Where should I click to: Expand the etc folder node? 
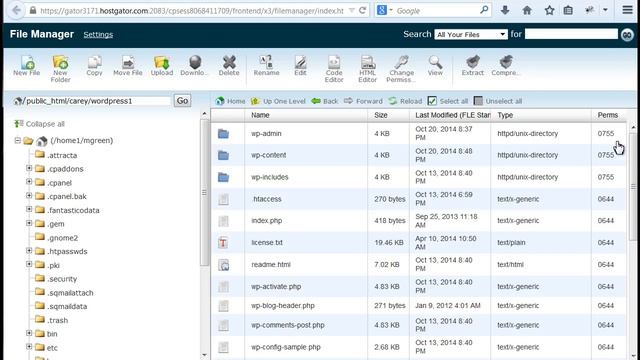[x=29, y=347]
